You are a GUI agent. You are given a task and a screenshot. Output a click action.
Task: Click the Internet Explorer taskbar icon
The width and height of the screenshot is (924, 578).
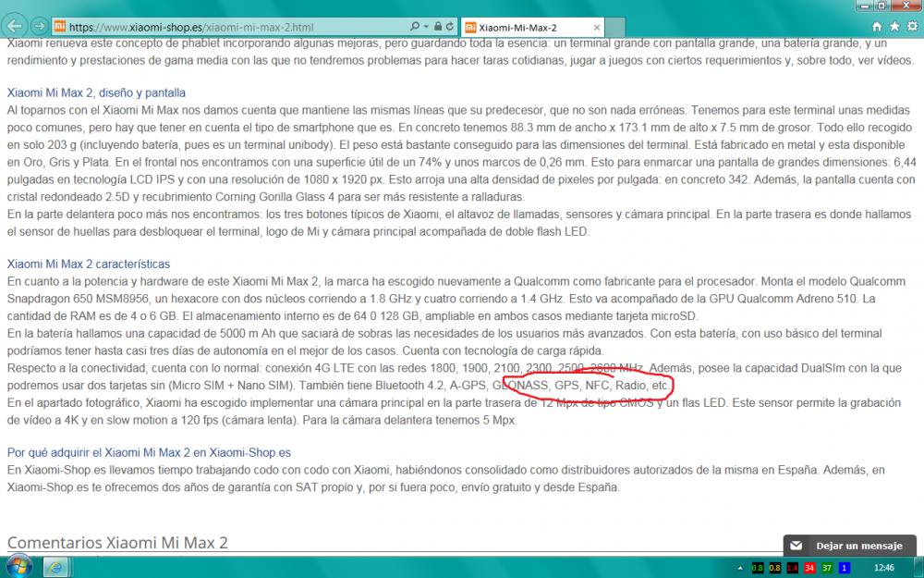56,568
